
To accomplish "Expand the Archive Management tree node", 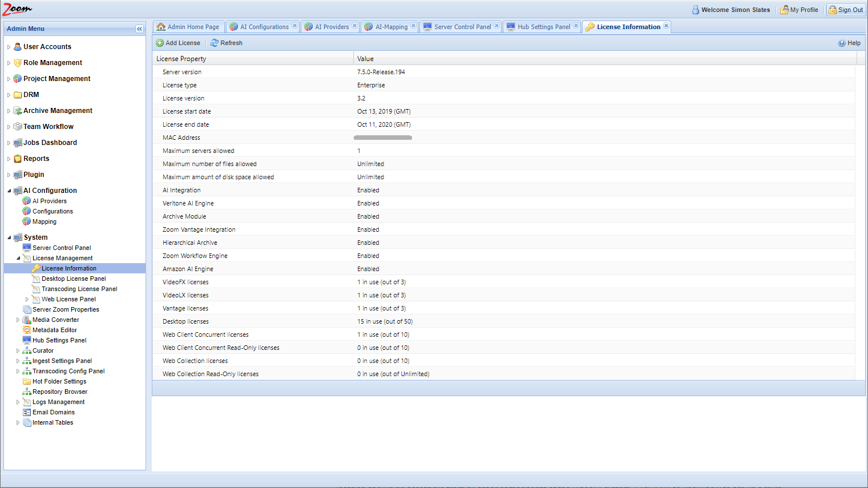I will [x=9, y=111].
